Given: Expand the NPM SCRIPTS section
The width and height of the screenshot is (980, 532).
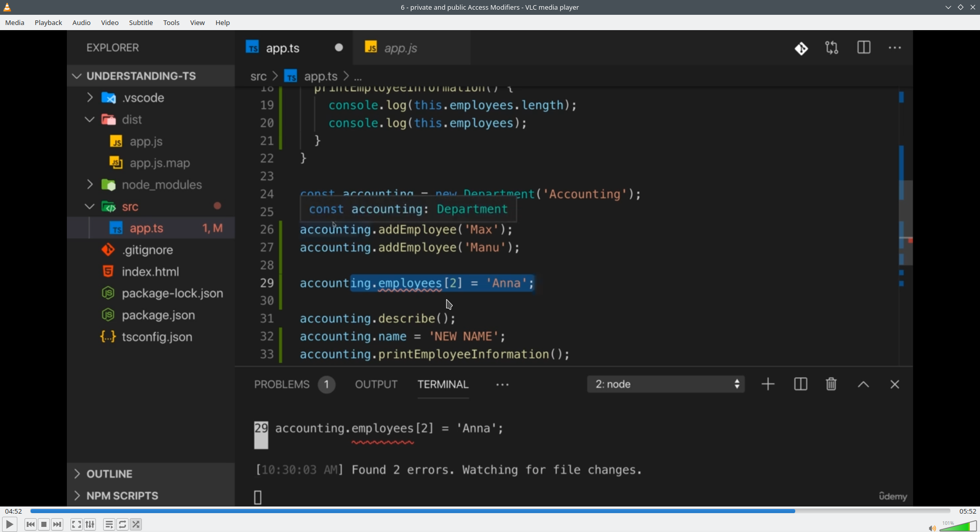Looking at the screenshot, I should coord(151,496).
